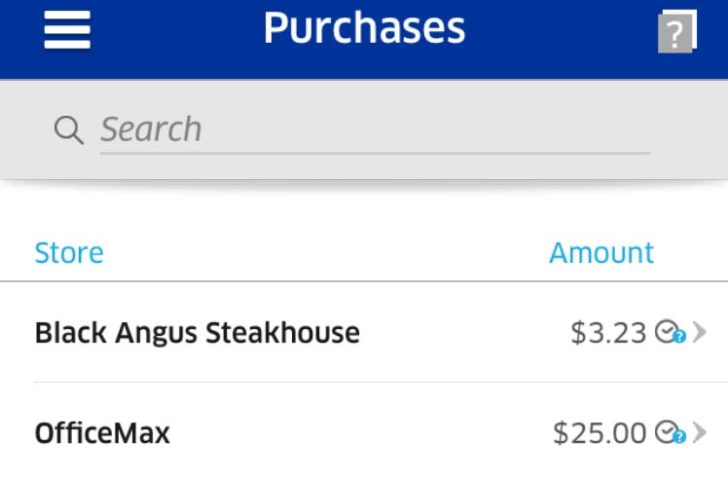
Task: Expand OfficeMax details via right chevron
Action: tap(699, 432)
